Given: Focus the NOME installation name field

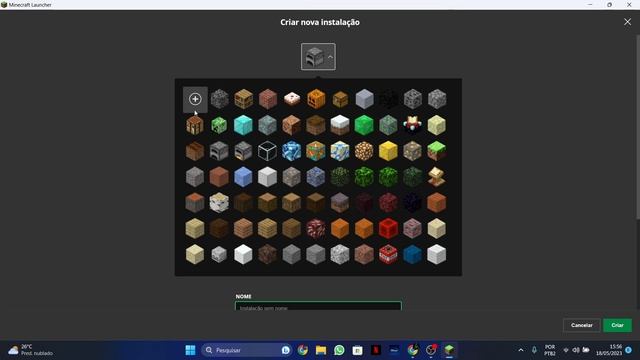Looking at the screenshot, I should click(318, 306).
